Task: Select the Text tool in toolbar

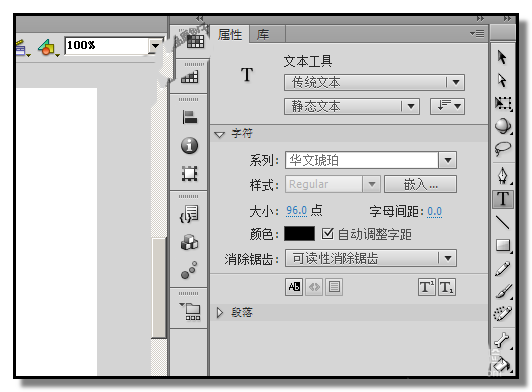Action: [x=502, y=199]
